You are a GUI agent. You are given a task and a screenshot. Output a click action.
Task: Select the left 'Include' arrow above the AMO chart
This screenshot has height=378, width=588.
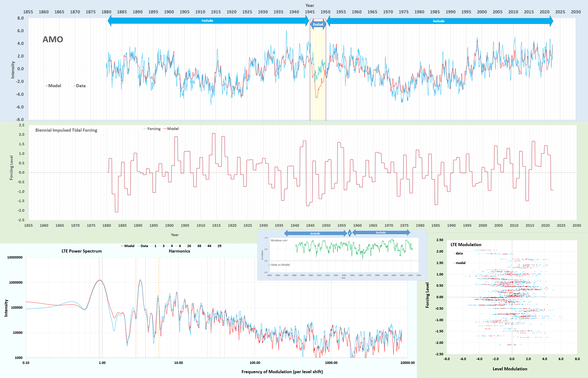coord(208,21)
